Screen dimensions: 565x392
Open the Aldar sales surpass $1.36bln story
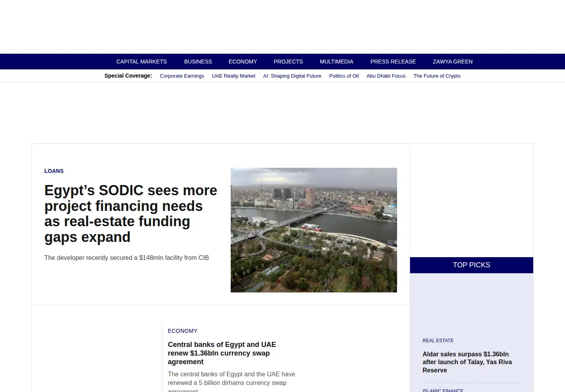[467, 362]
